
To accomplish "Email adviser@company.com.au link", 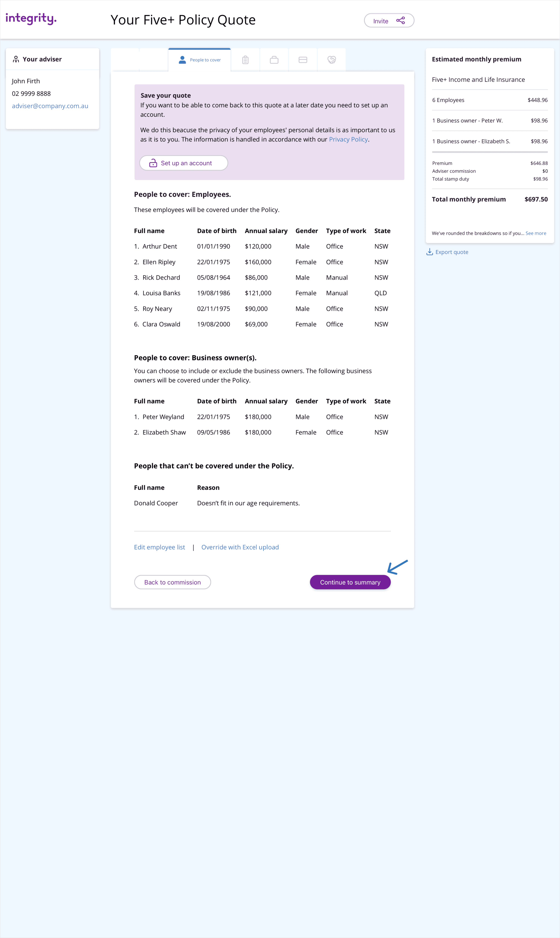I will click(50, 106).
